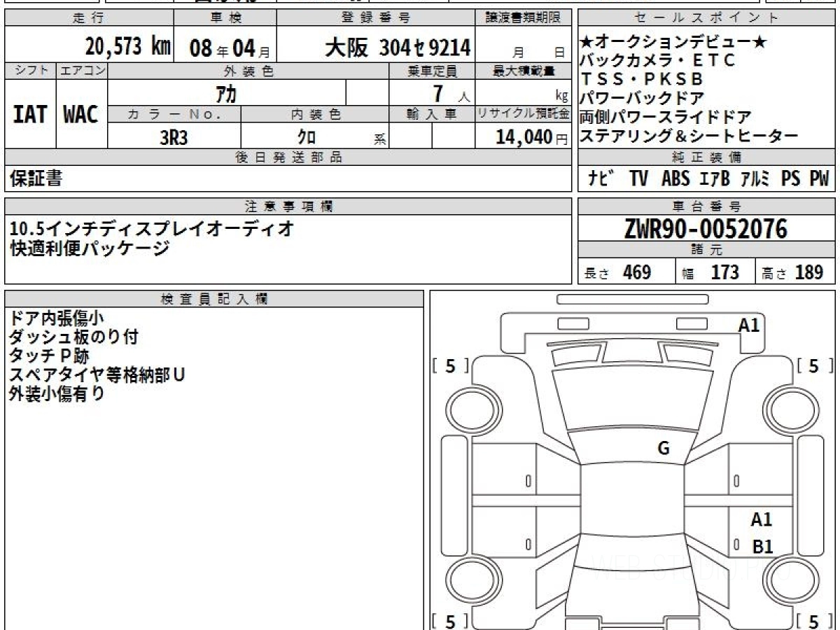Click the 保証書 entry
Image resolution: width=840 pixels, height=630 pixels.
click(36, 178)
